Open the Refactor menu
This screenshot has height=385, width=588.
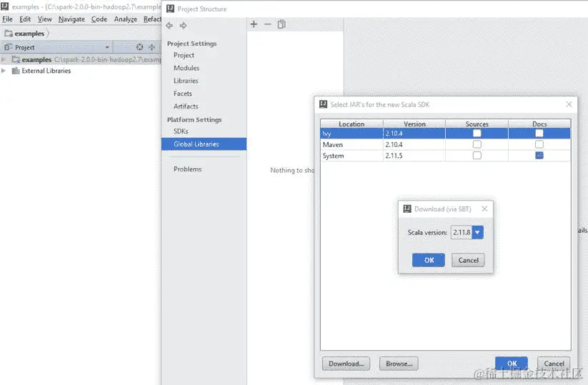[152, 19]
